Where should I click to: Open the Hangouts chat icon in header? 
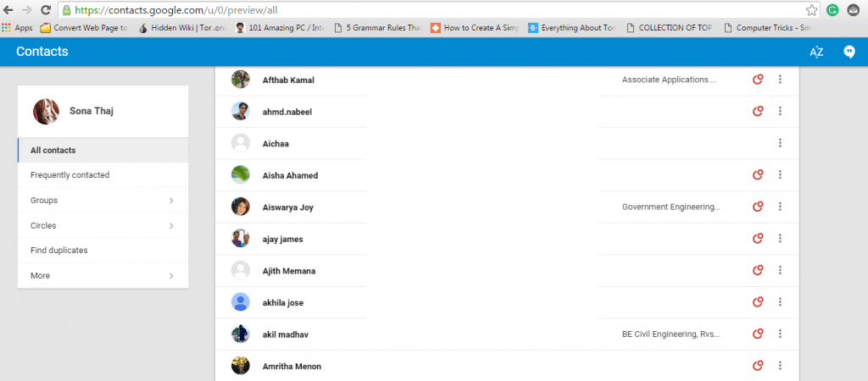[x=849, y=52]
